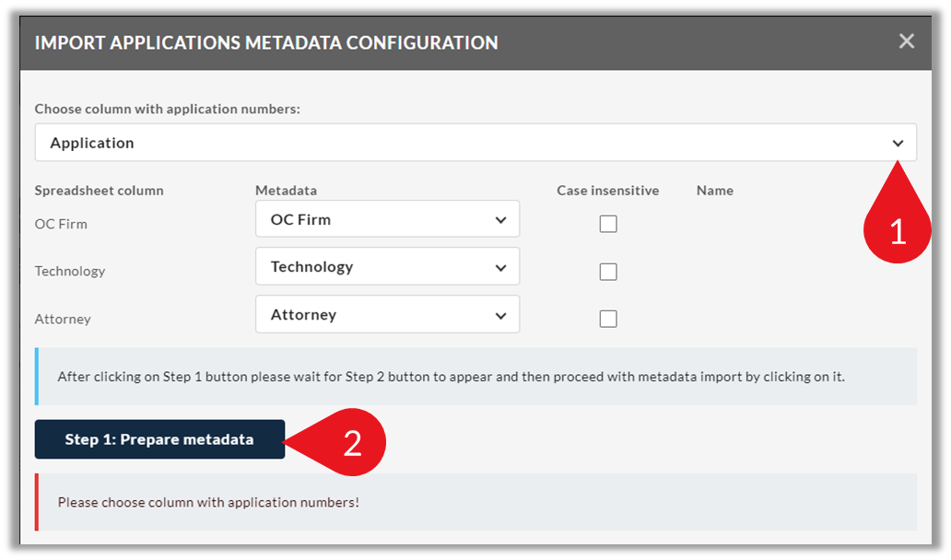Toggle case insensitive for Attorney row

(x=608, y=318)
